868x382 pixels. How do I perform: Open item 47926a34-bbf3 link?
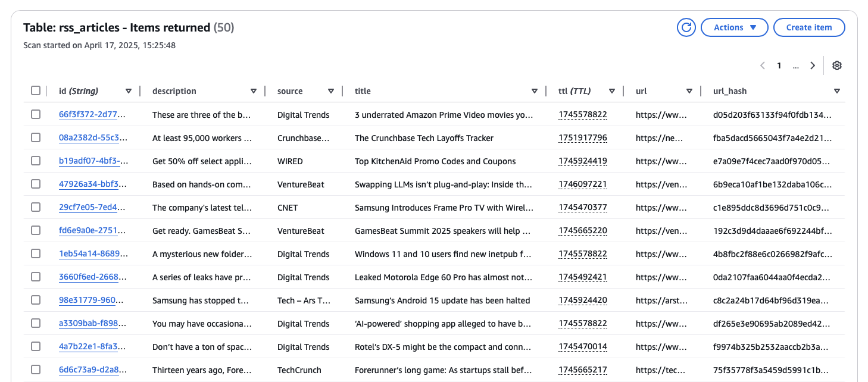click(93, 184)
